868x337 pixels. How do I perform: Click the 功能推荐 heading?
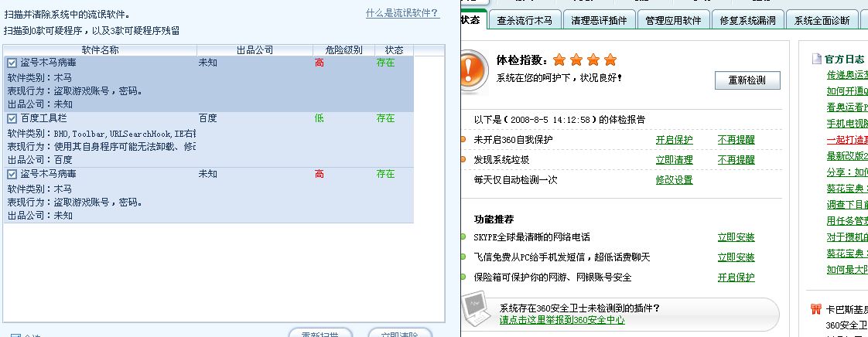pos(494,220)
